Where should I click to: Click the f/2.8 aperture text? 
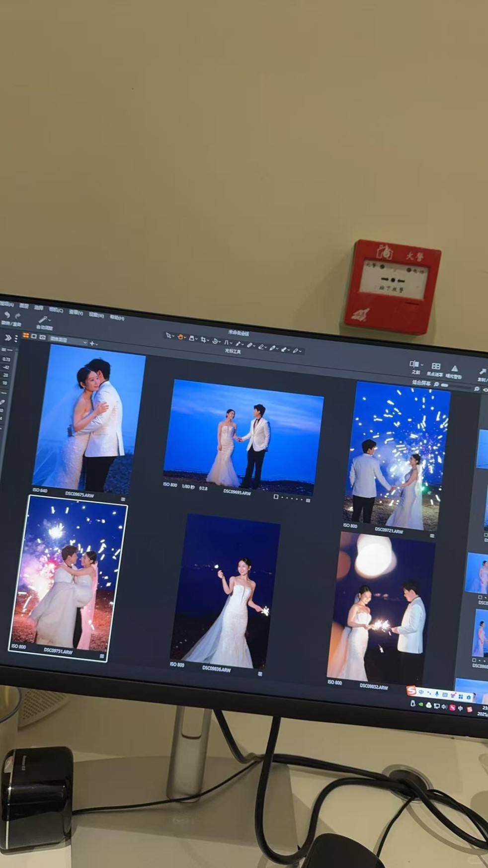pos(203,488)
